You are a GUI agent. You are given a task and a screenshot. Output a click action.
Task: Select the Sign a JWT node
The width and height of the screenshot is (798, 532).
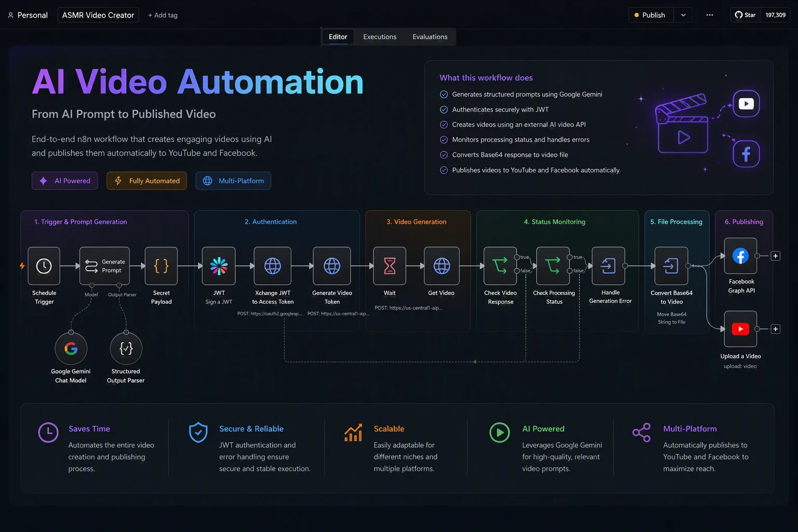(x=219, y=266)
